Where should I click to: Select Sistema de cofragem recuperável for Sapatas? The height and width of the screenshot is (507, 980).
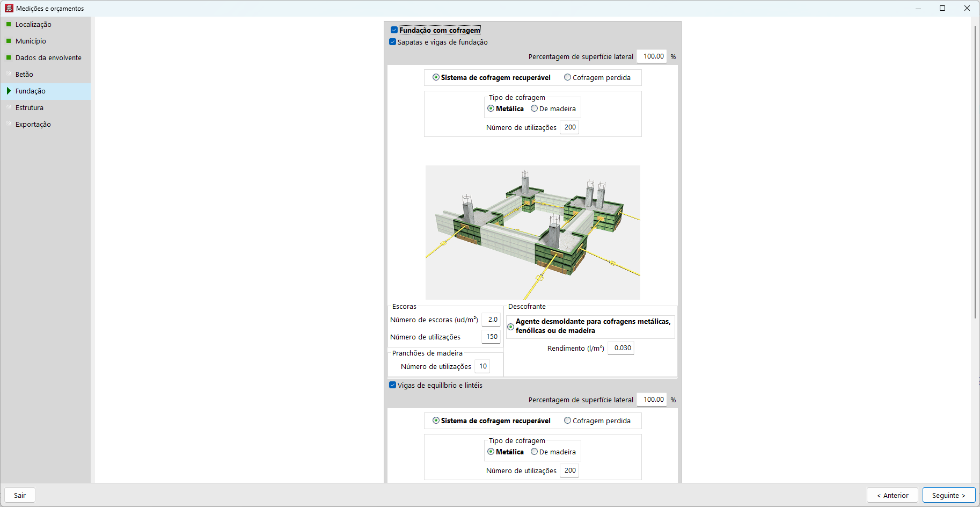click(x=436, y=77)
